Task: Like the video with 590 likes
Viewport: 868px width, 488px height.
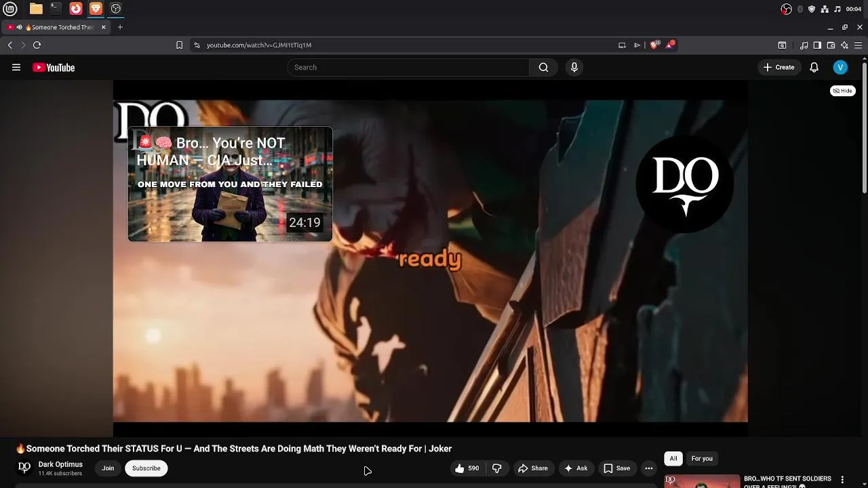Action: point(467,468)
